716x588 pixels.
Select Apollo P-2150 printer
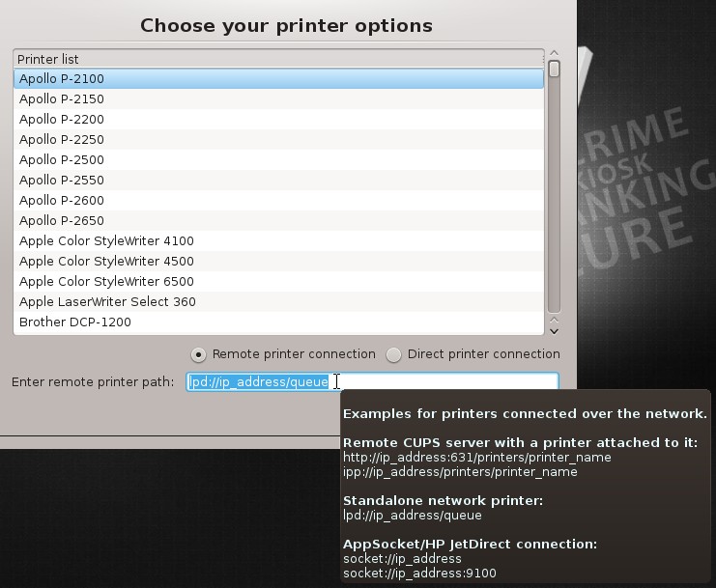(278, 99)
